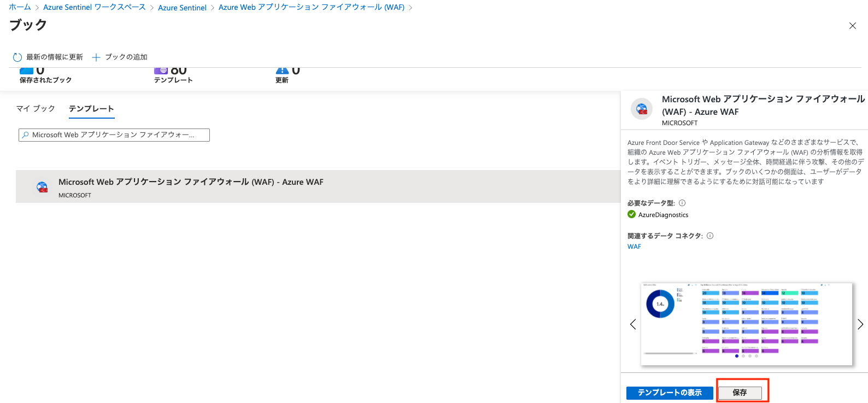Image resolution: width=868 pixels, height=403 pixels.
Task: Click the MICROSOFT label in the details panel
Action: point(679,123)
